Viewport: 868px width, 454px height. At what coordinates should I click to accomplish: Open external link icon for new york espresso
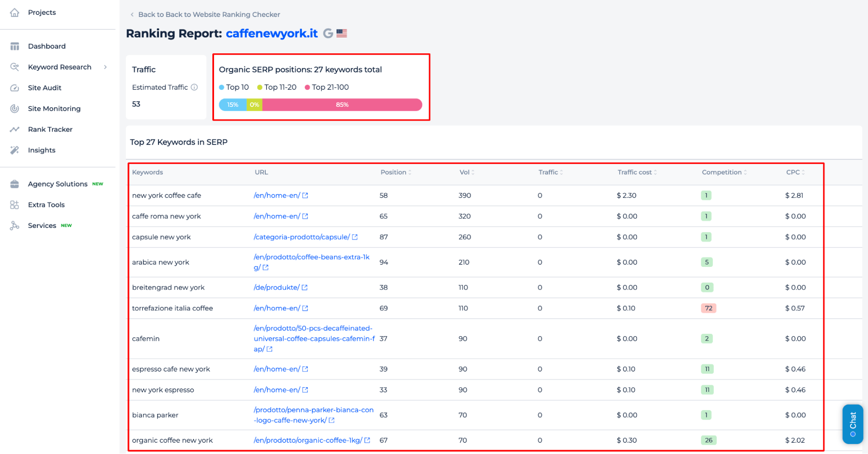tap(305, 390)
